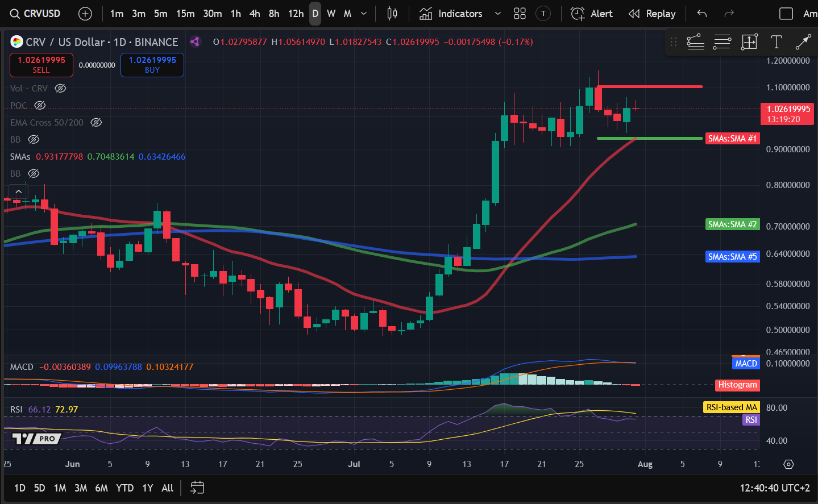Select the text drawing tool
The height and width of the screenshot is (504, 818).
776,41
